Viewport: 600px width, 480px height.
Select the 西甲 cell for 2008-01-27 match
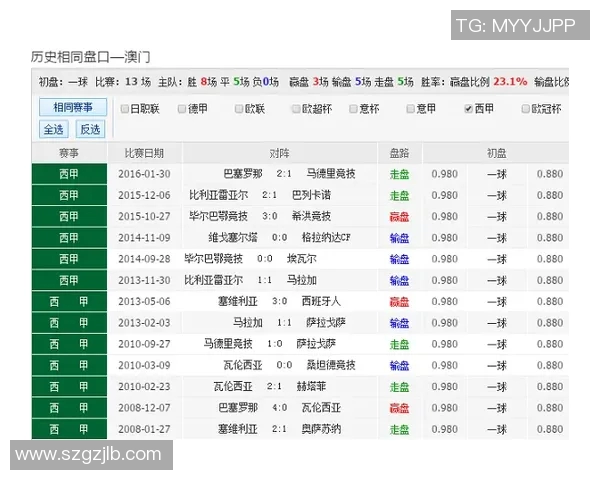pyautogui.click(x=69, y=429)
